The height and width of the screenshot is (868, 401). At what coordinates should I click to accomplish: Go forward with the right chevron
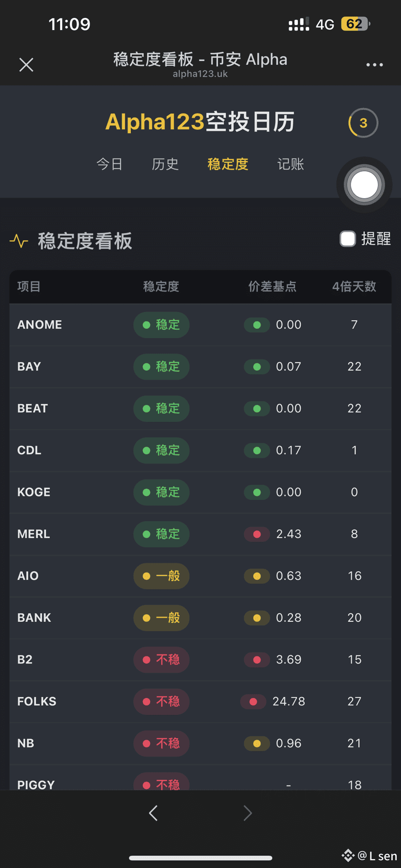pyautogui.click(x=247, y=813)
